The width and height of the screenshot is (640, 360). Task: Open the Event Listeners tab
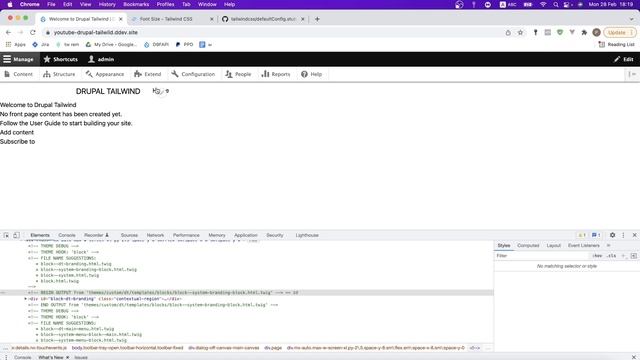tap(584, 245)
